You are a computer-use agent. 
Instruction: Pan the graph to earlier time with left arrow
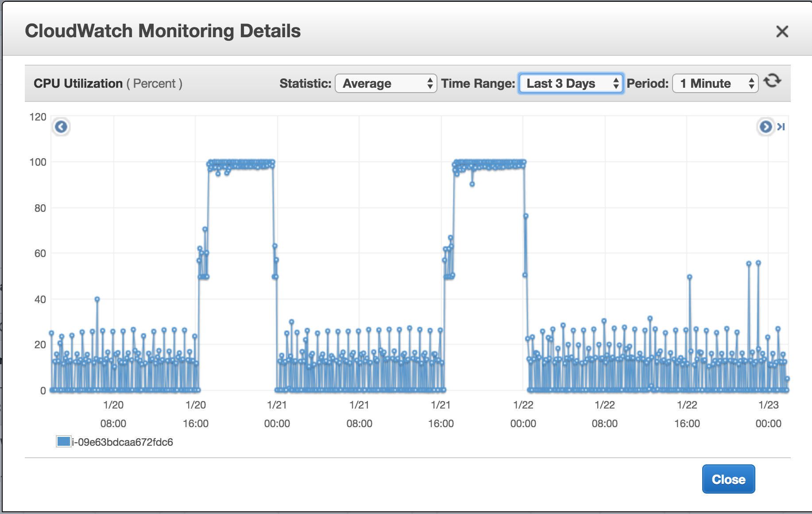pyautogui.click(x=61, y=127)
